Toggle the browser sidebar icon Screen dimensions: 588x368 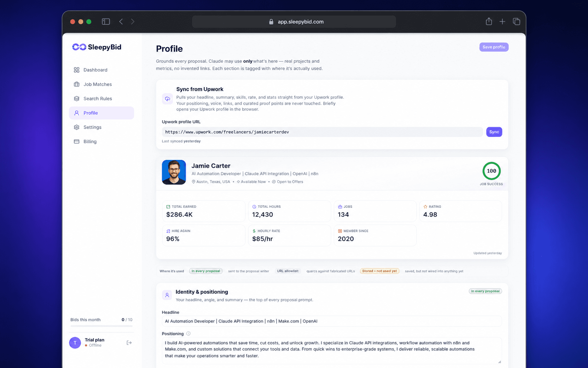[106, 22]
